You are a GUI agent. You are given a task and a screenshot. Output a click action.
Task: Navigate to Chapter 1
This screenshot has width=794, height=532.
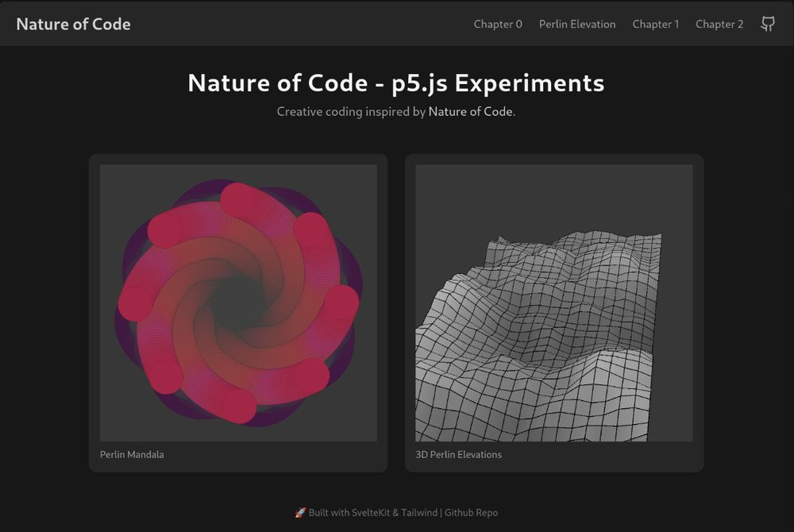(x=655, y=24)
